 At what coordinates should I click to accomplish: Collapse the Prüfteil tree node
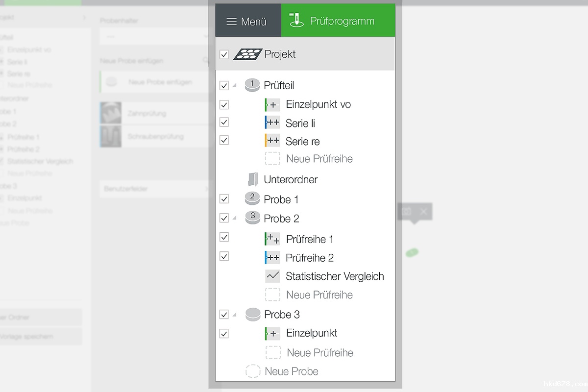pyautogui.click(x=234, y=85)
